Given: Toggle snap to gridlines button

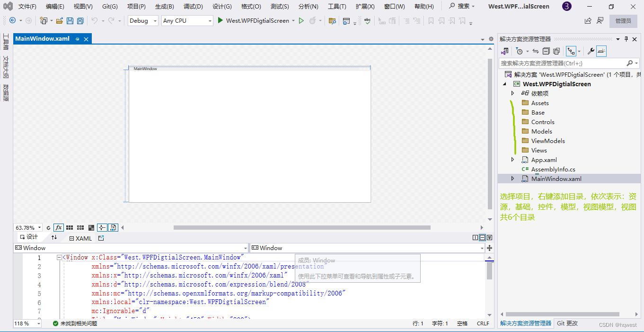Looking at the screenshot, I should 80,228.
